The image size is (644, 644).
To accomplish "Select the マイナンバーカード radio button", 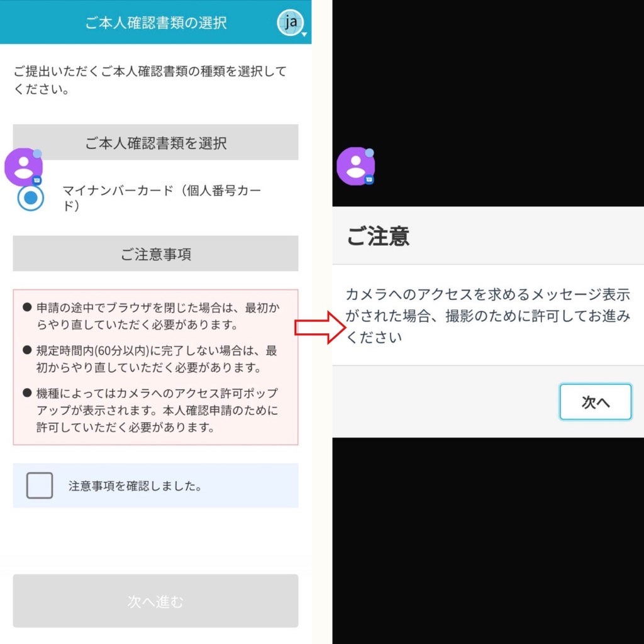I will (x=31, y=198).
